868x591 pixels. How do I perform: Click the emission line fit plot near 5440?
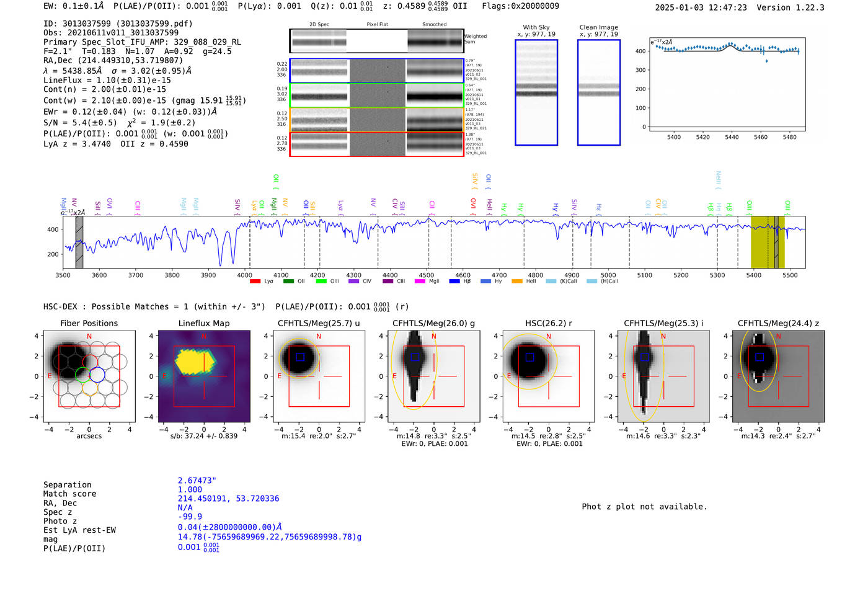coord(727,84)
